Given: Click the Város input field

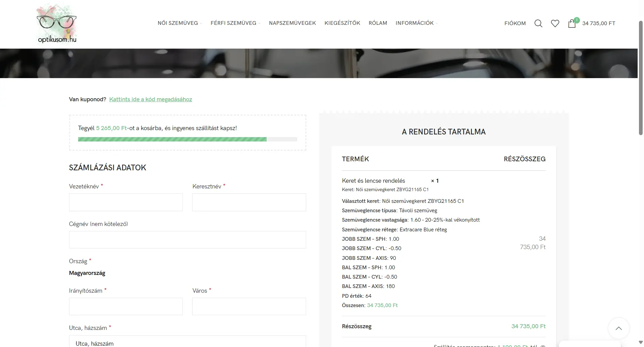Looking at the screenshot, I should [249, 306].
